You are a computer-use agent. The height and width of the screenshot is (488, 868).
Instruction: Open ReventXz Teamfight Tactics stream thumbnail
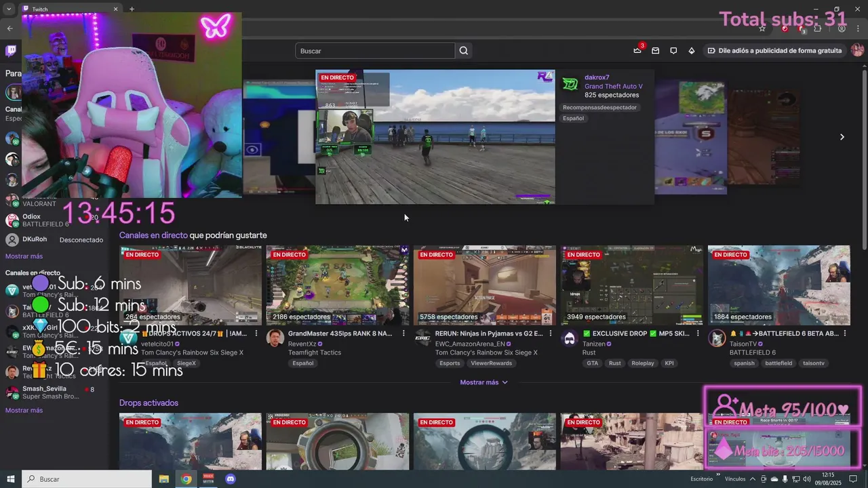338,285
